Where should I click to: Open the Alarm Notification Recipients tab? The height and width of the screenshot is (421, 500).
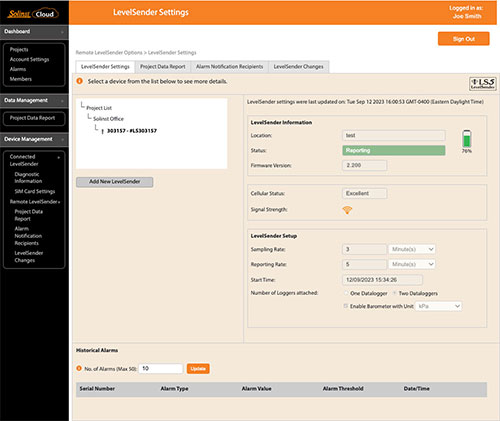pos(229,67)
